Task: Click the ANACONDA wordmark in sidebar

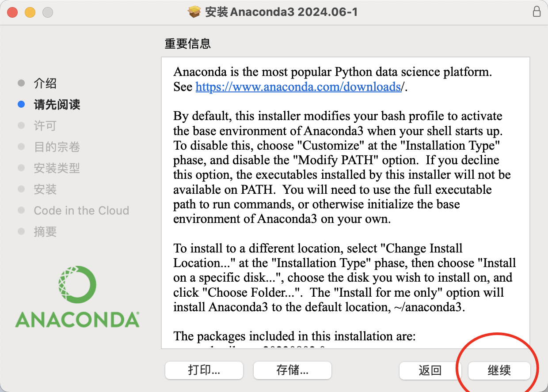Action: [77, 320]
